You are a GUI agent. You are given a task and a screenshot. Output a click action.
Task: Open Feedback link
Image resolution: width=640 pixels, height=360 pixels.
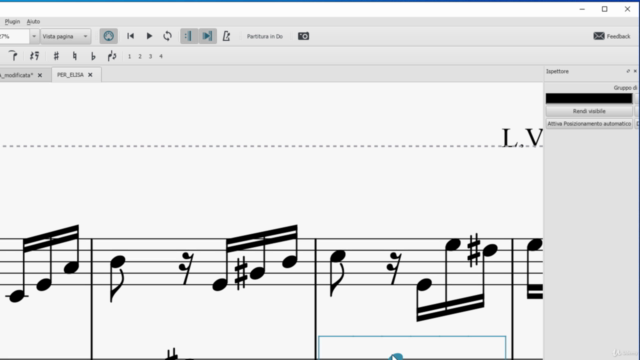[612, 36]
